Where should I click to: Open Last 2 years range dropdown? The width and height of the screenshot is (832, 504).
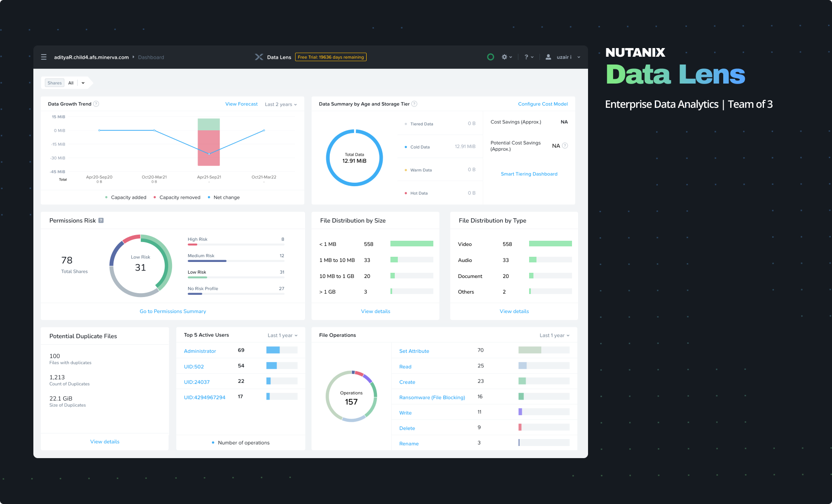coord(281,104)
